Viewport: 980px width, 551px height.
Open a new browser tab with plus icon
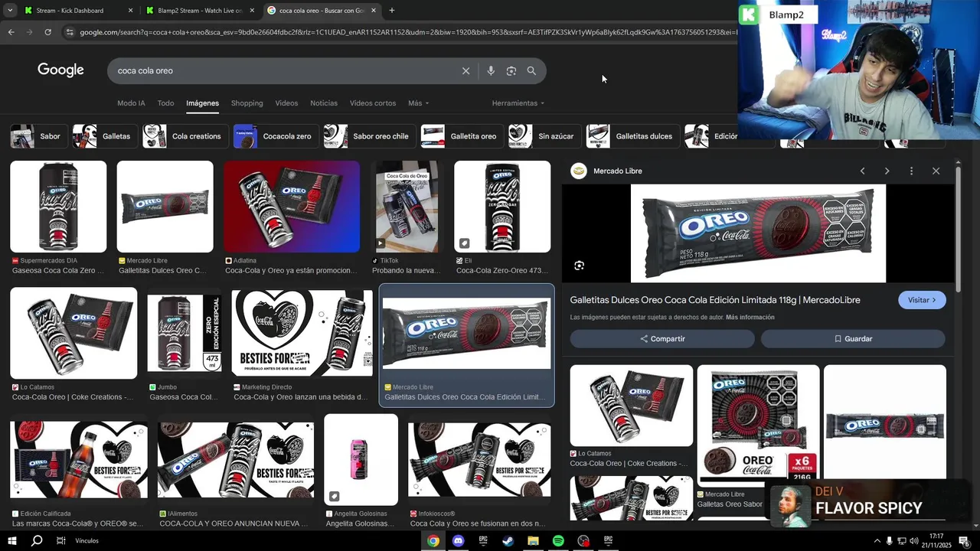tap(392, 11)
